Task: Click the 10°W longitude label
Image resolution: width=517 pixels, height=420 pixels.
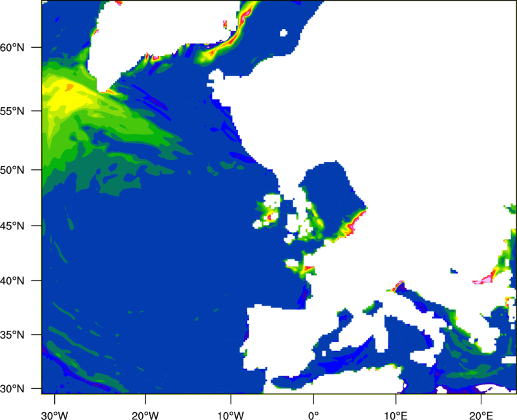Action: point(231,415)
